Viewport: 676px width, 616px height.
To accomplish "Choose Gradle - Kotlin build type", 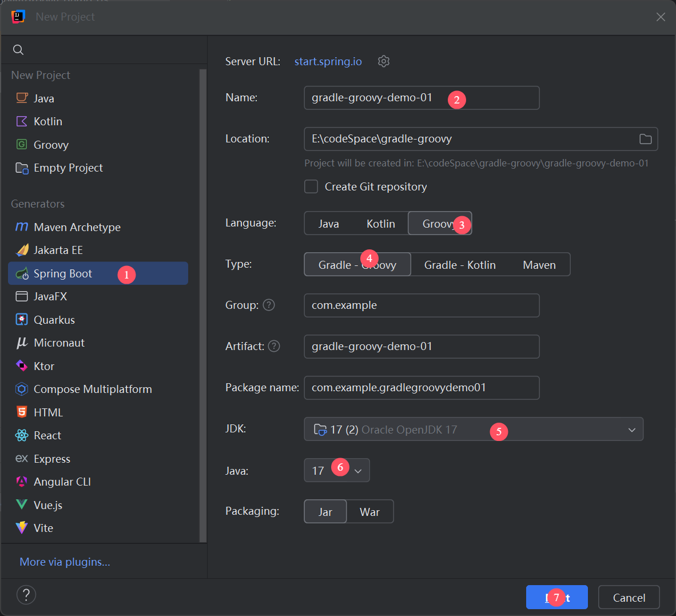I will coord(460,265).
